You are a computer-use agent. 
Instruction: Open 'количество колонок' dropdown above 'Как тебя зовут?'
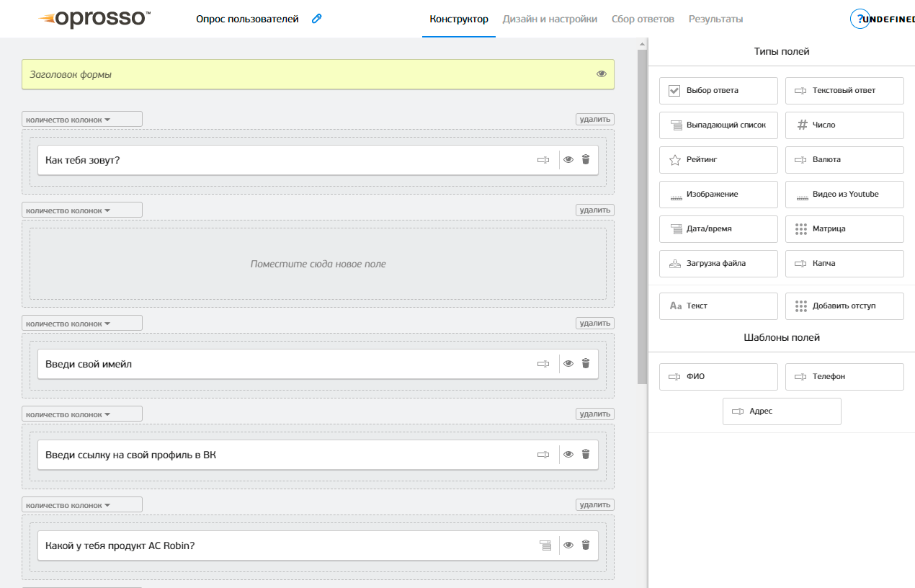coord(81,120)
